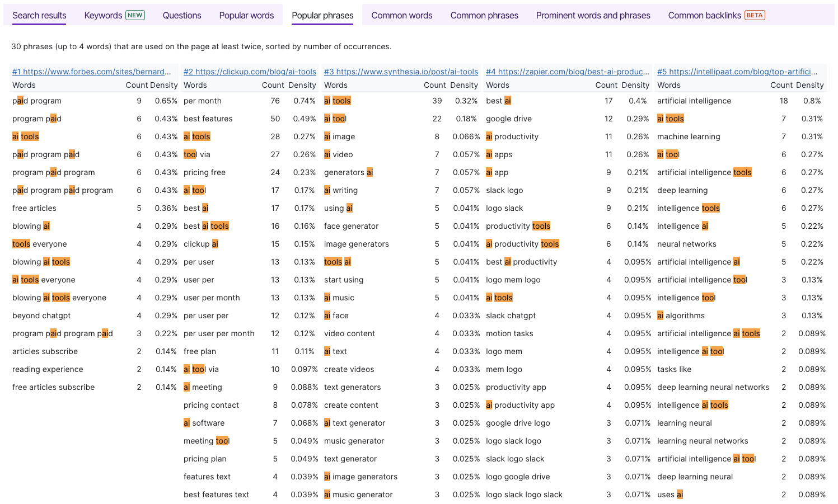Open the #4 Zapier blog link

tap(568, 72)
